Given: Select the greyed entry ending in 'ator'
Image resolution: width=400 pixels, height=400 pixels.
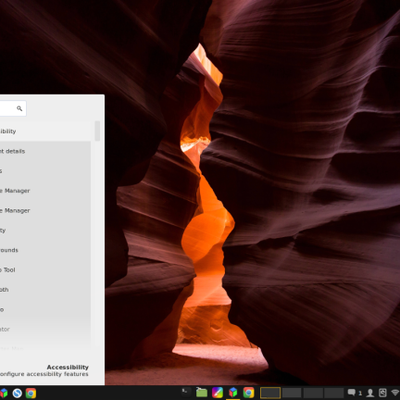Looking at the screenshot, I should (45, 329).
